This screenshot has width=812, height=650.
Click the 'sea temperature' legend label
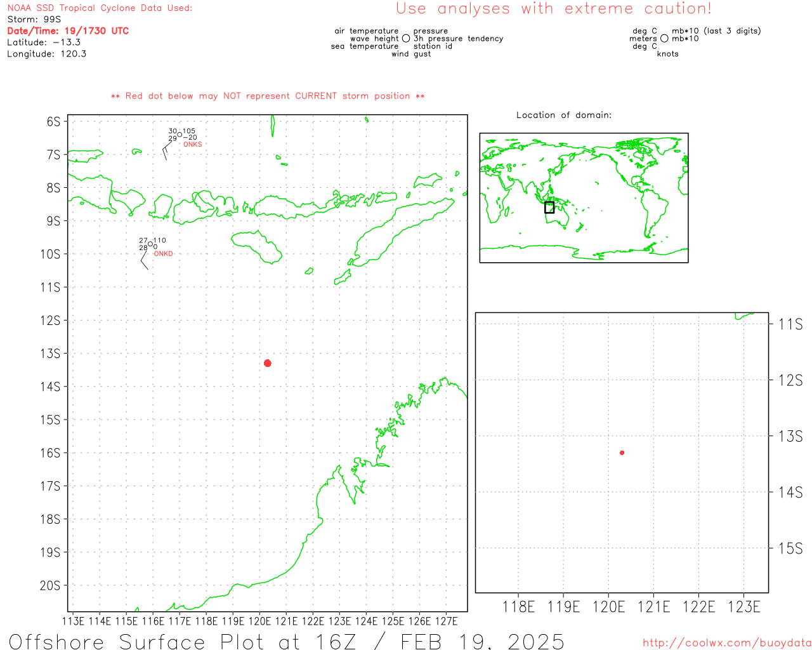point(365,46)
